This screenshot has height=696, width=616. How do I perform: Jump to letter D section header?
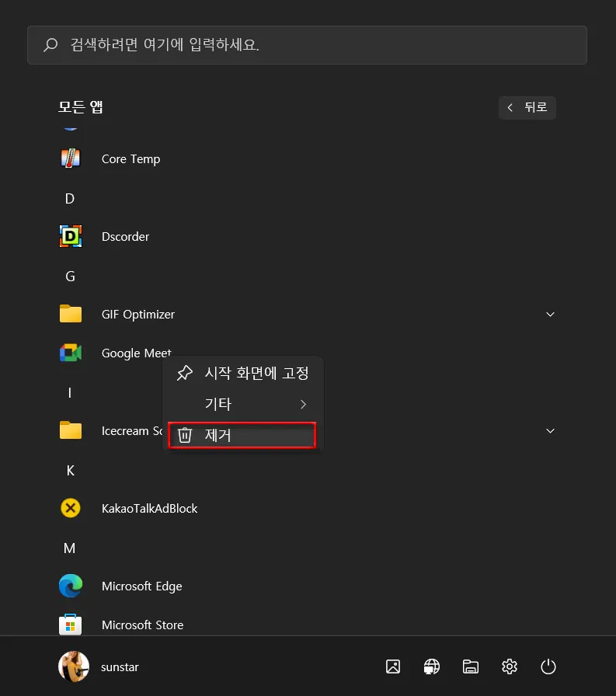(x=70, y=198)
